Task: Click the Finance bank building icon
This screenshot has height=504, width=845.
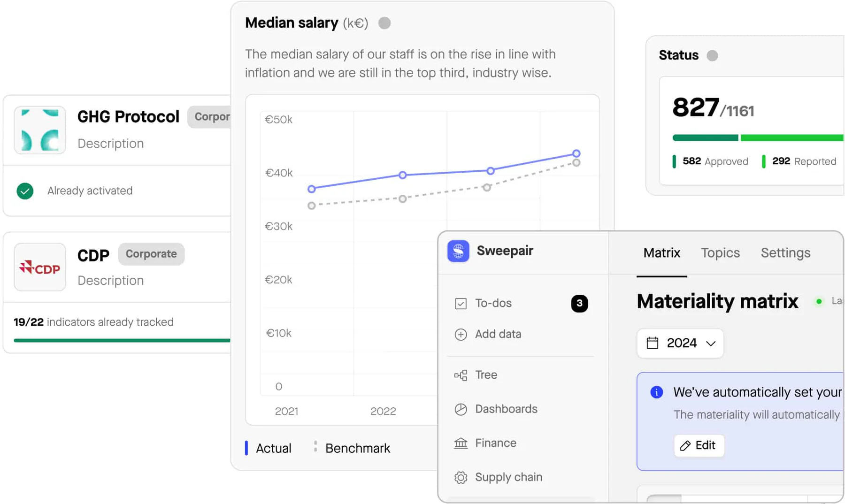Action: pyautogui.click(x=461, y=443)
